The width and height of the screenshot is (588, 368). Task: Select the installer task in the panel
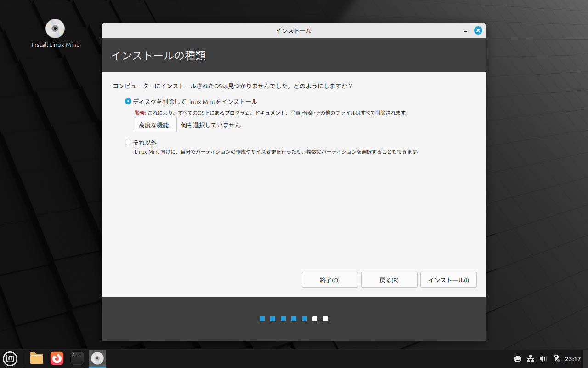coord(97,358)
